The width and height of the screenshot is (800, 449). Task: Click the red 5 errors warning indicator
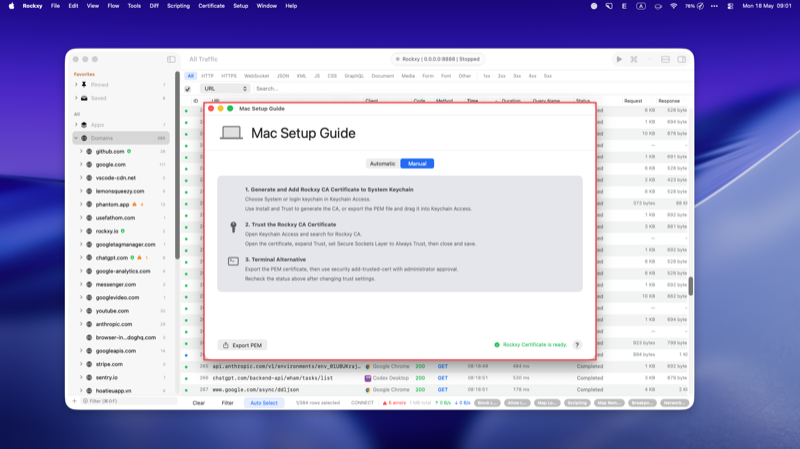394,403
